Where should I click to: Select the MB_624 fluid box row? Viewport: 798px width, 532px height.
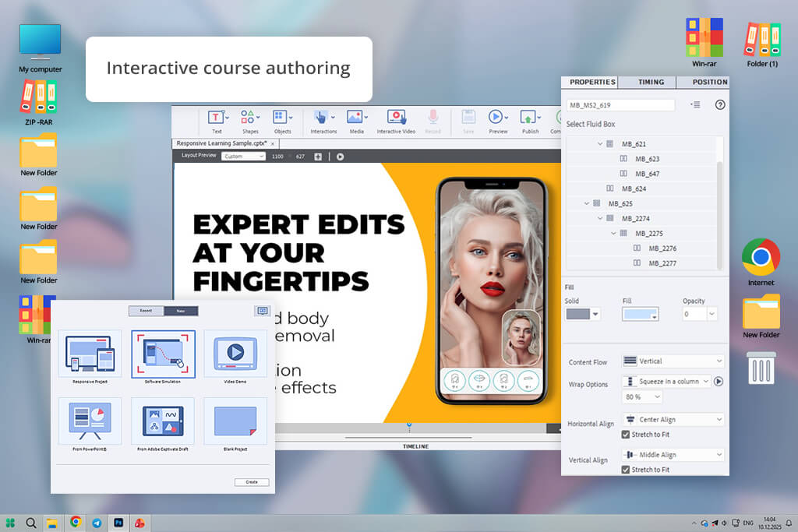(x=642, y=188)
